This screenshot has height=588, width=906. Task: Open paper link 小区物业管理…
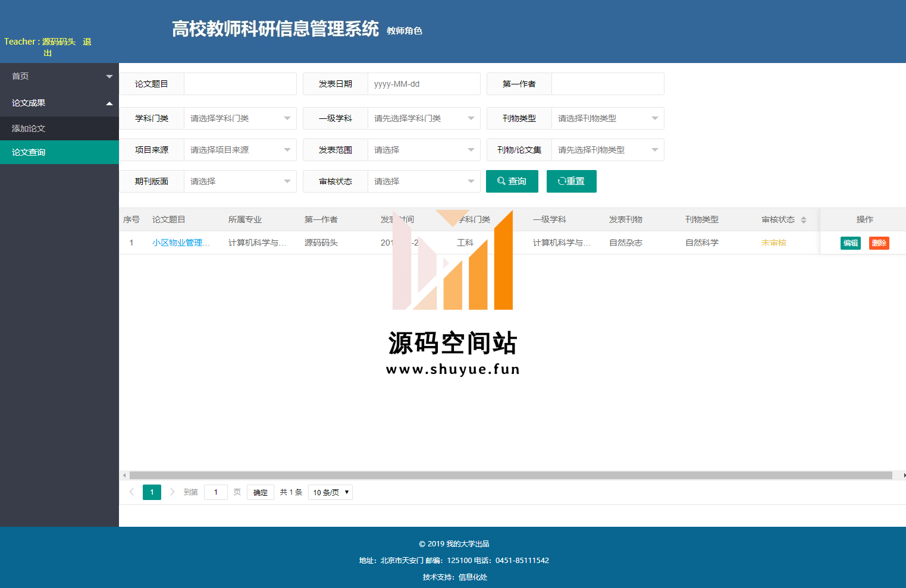(181, 243)
